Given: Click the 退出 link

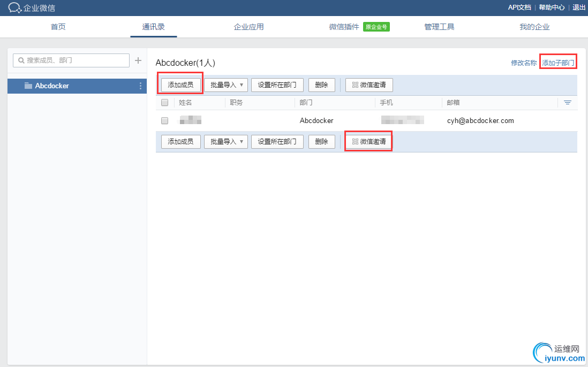Looking at the screenshot, I should coord(578,7).
